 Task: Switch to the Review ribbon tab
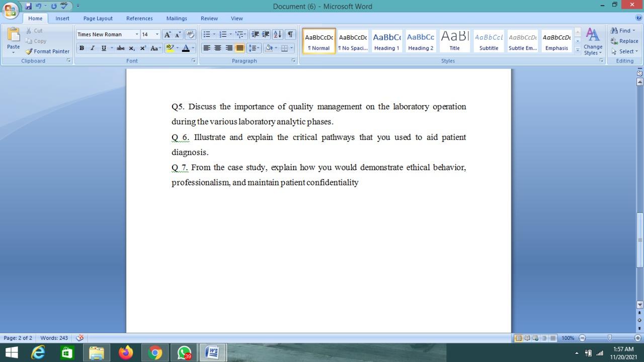point(209,18)
